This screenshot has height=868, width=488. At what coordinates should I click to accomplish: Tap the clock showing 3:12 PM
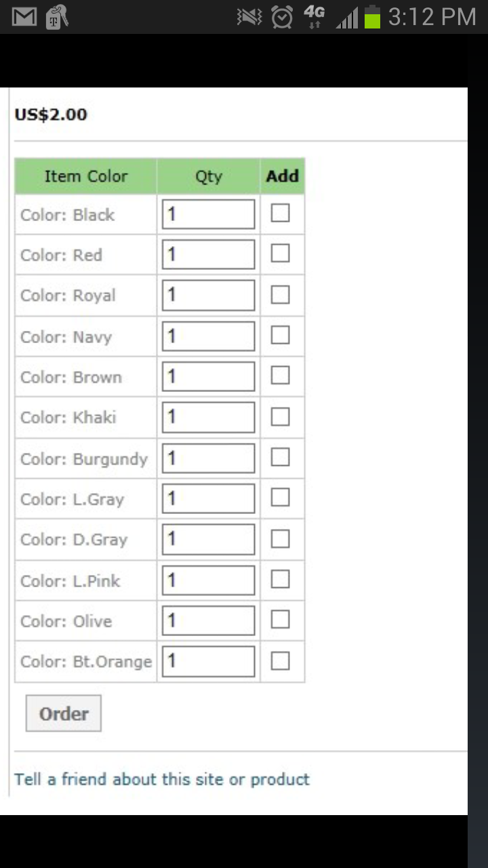click(432, 16)
